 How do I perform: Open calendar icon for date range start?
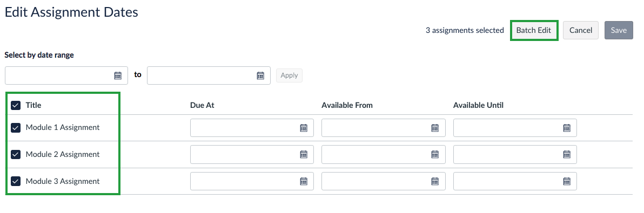[118, 75]
